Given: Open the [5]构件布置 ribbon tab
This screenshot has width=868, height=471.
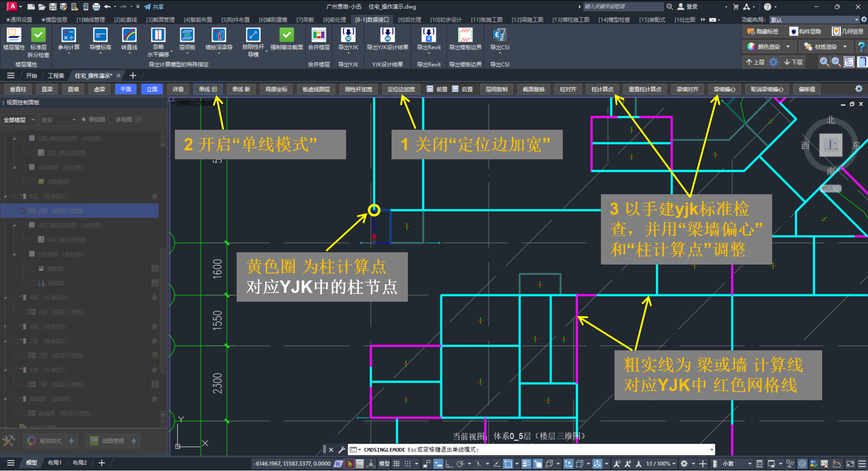Looking at the screenshot, I should coord(235,20).
